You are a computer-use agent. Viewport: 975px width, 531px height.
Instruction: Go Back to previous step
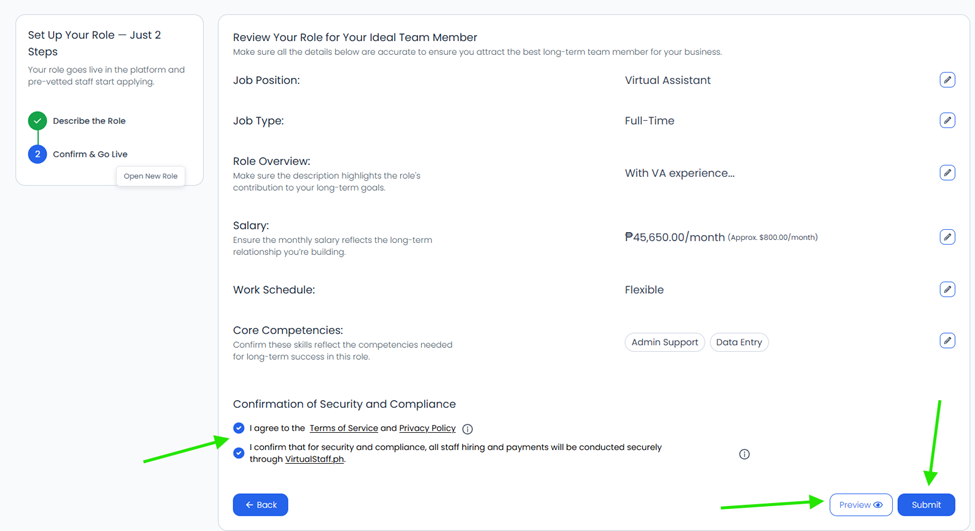(261, 504)
